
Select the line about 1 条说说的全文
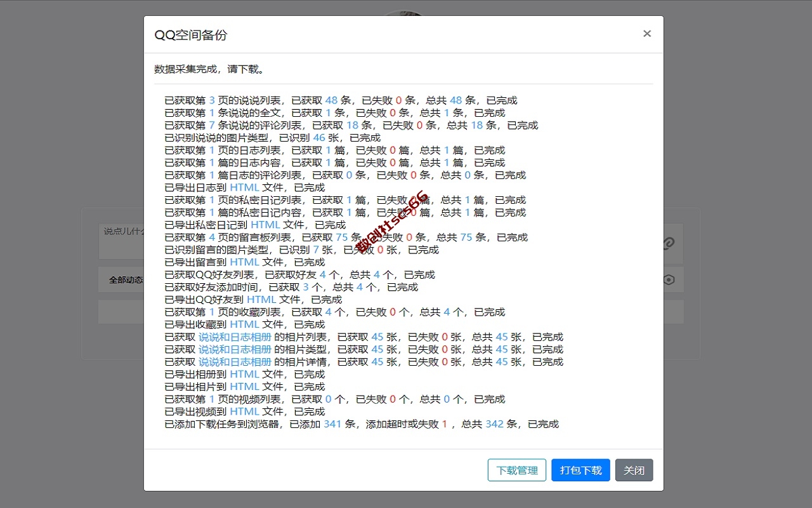tap(334, 113)
